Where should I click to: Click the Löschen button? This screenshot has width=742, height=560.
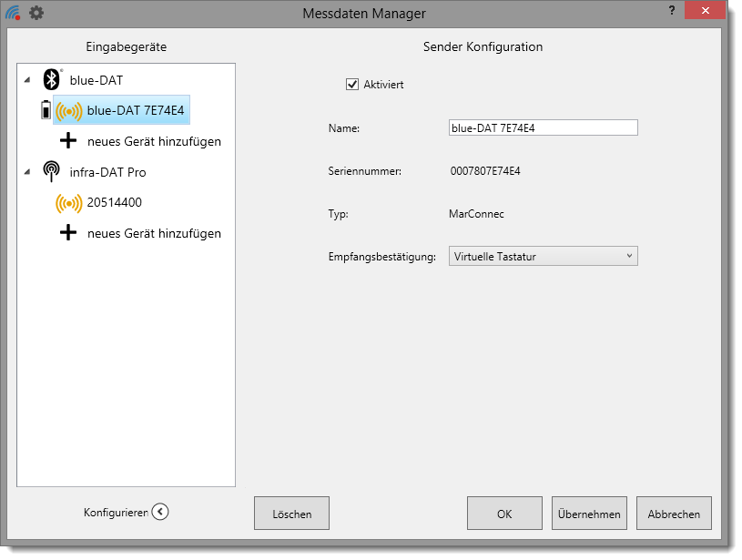(x=291, y=514)
